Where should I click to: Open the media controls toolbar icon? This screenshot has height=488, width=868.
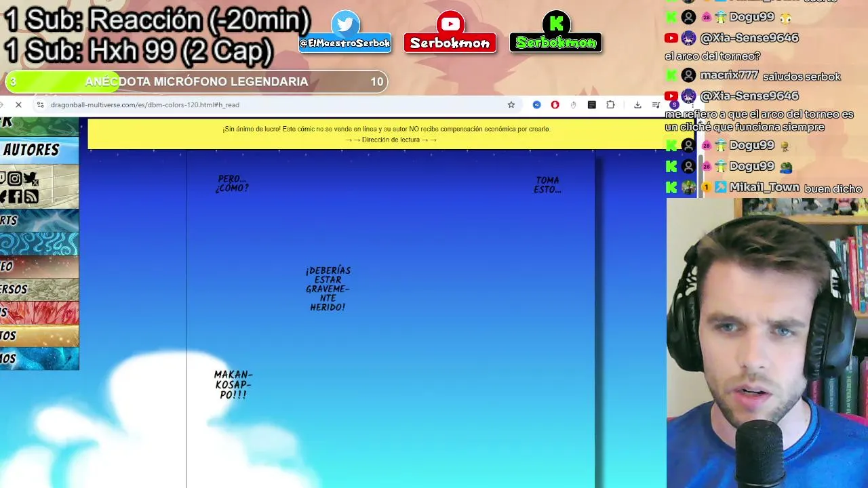pos(656,105)
